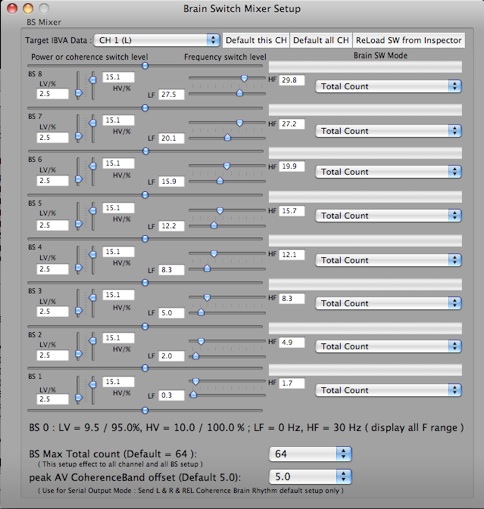Open BS Max Total count dropdown showing 64

(x=310, y=454)
